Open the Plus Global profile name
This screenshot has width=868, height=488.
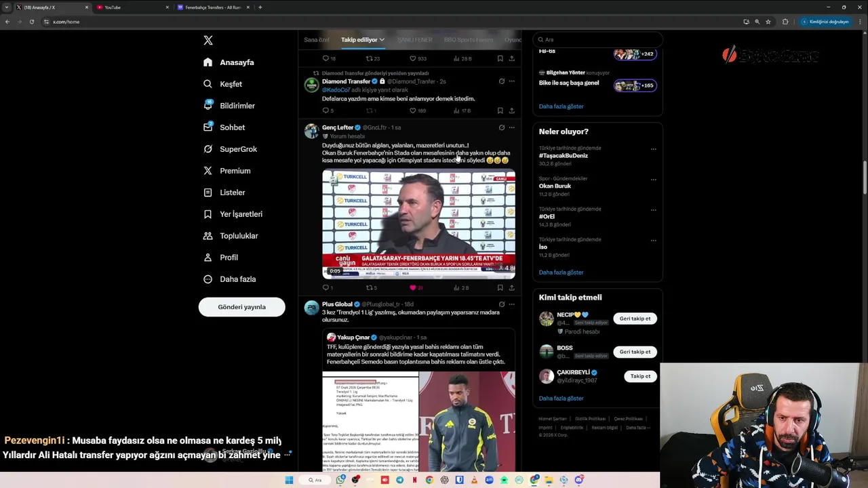(x=337, y=304)
